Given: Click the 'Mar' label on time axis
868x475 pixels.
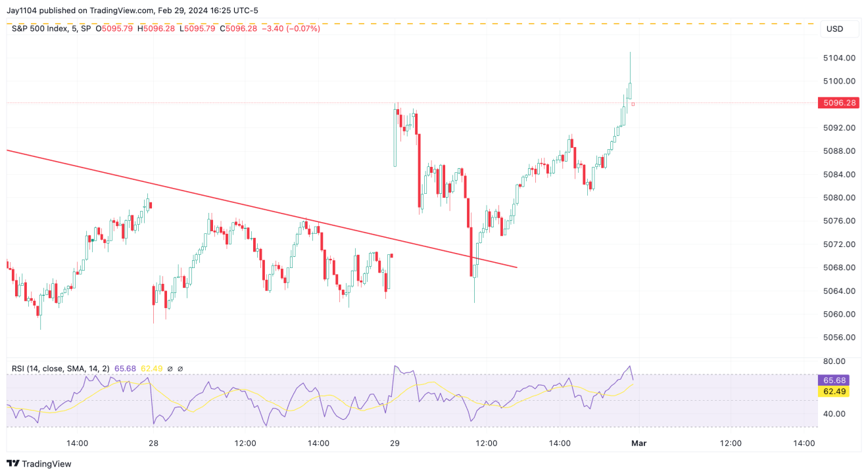Looking at the screenshot, I should pyautogui.click(x=639, y=443).
